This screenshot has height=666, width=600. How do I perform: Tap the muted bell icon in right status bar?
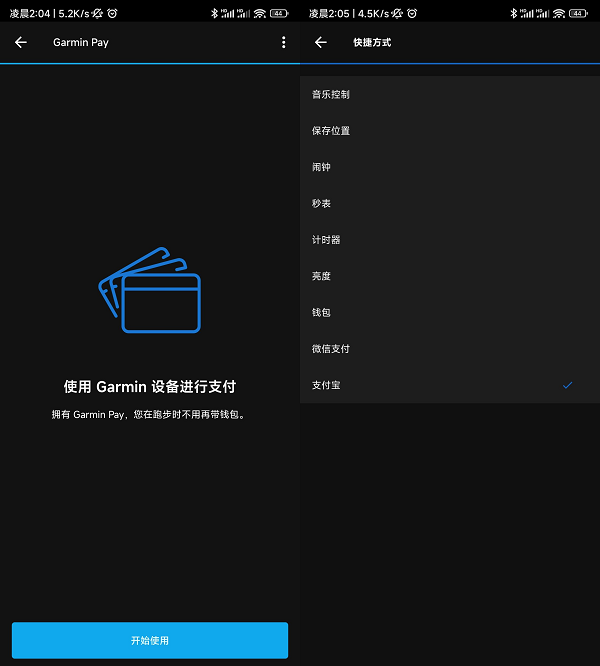click(x=397, y=14)
